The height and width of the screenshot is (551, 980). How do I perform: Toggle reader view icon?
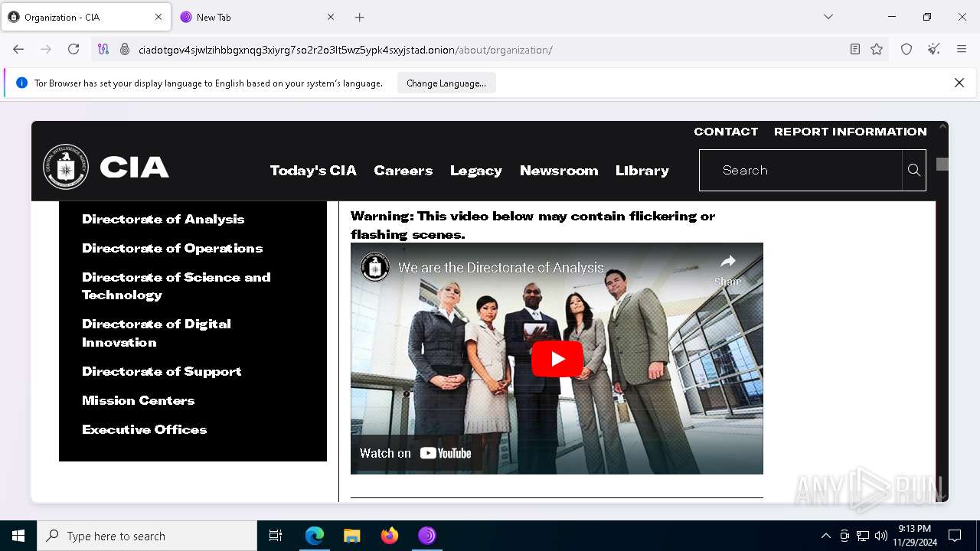(x=855, y=49)
